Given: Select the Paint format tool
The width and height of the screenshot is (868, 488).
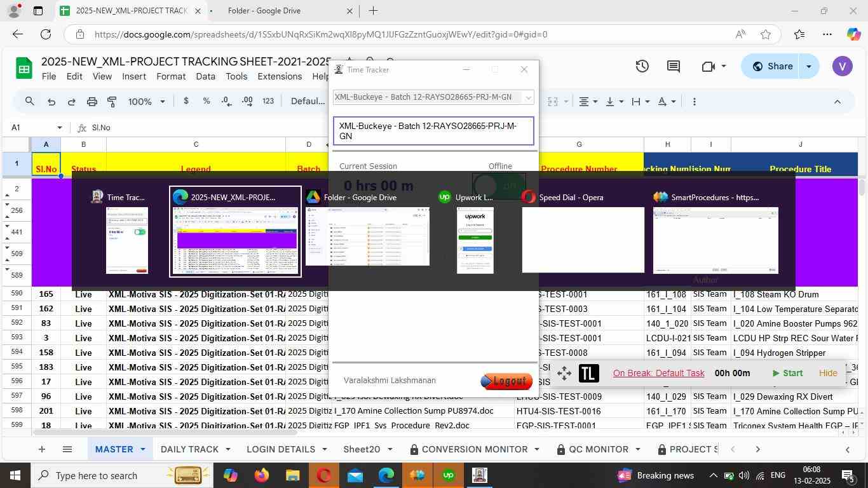Looking at the screenshot, I should 112,102.
